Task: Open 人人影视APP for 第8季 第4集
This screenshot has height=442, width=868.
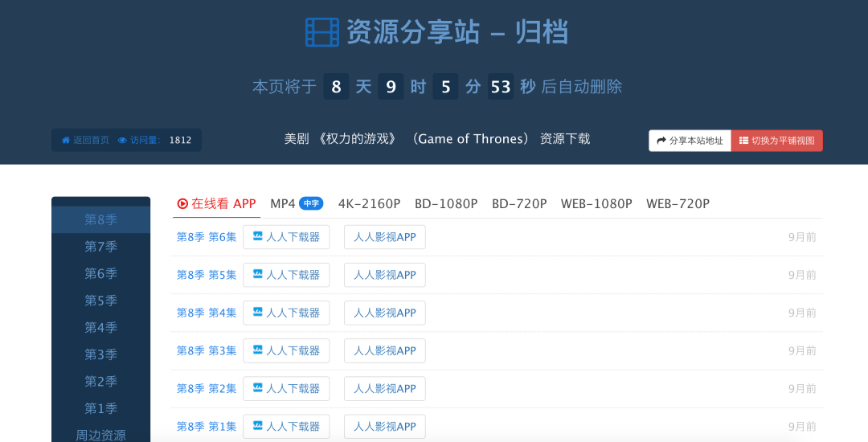Action: pos(385,313)
